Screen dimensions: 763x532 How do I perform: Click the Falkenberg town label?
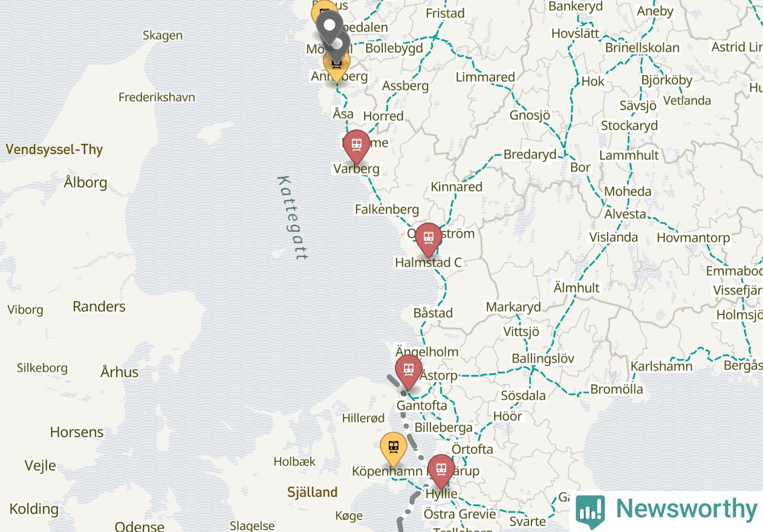[x=387, y=209]
